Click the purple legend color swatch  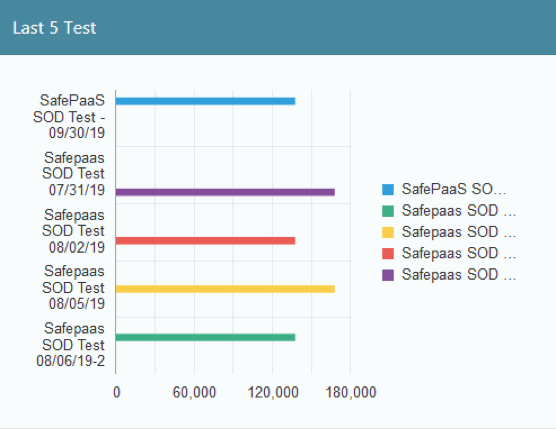tap(388, 275)
